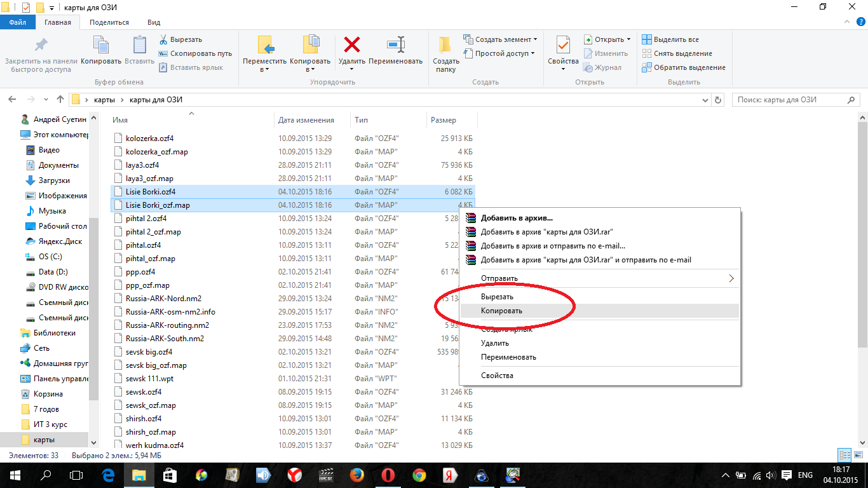Click the Переименовать ribbon icon
868x488 pixels.
coord(395,46)
